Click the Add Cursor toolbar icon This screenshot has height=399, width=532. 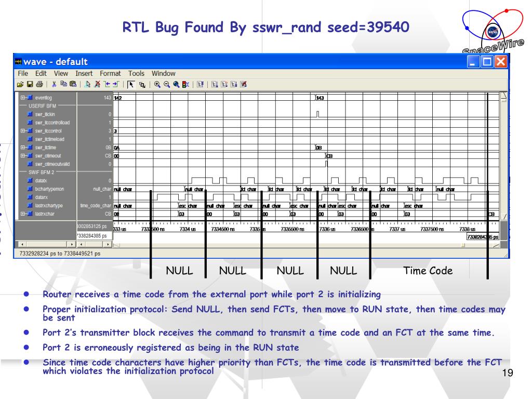coord(87,84)
